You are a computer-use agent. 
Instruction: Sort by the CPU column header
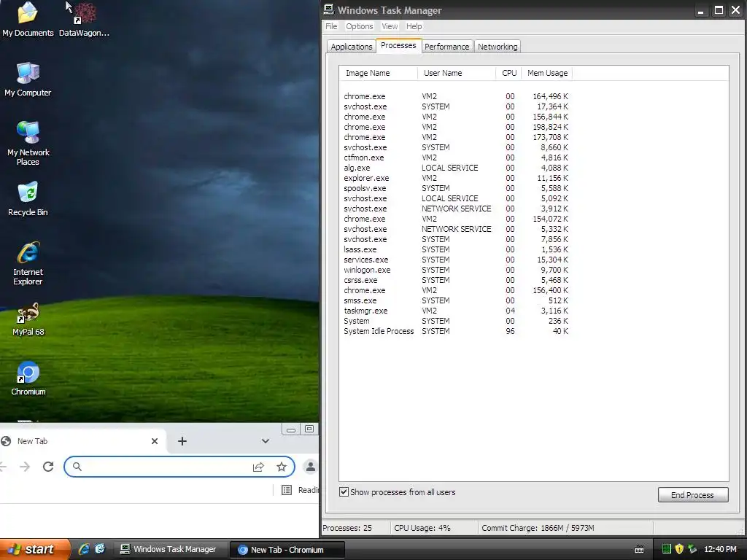508,73
